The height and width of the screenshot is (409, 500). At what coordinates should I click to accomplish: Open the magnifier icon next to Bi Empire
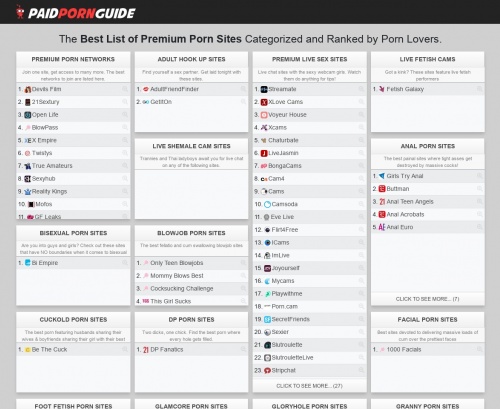pos(125,263)
